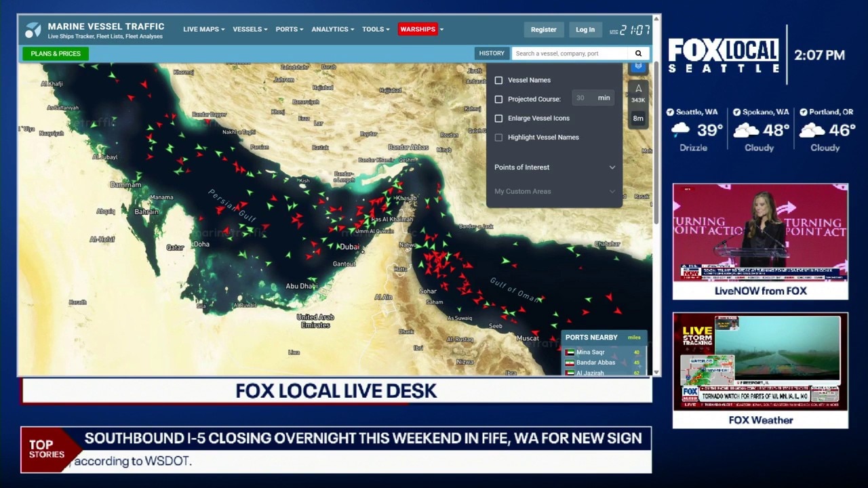This screenshot has width=868, height=488.
Task: Click the Marine Vessel Traffic logo icon
Action: click(33, 30)
